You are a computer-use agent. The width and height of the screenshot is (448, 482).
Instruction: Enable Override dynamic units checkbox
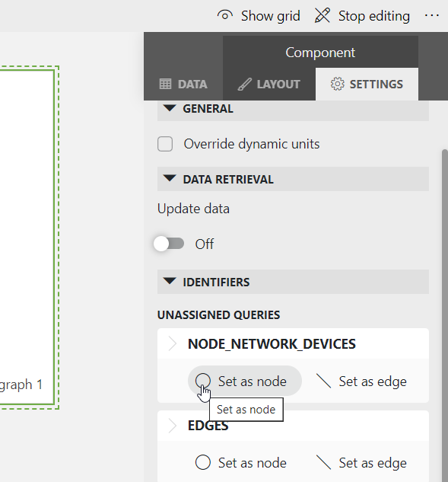165,144
